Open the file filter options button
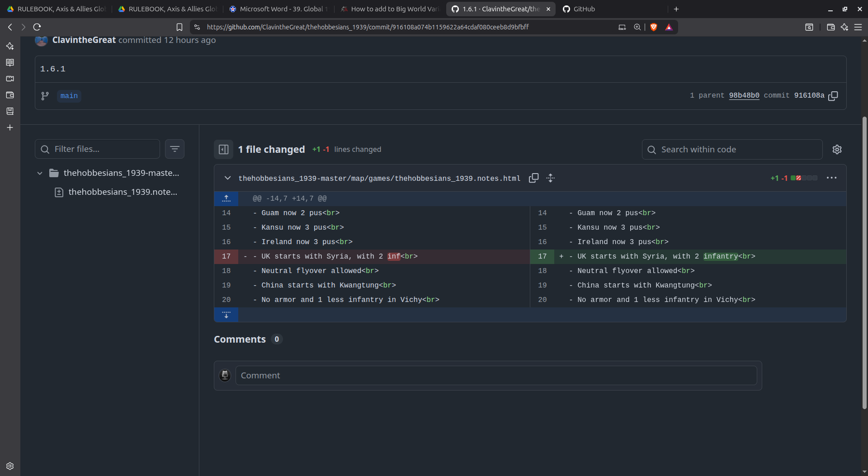Image resolution: width=868 pixels, height=476 pixels. [175, 149]
